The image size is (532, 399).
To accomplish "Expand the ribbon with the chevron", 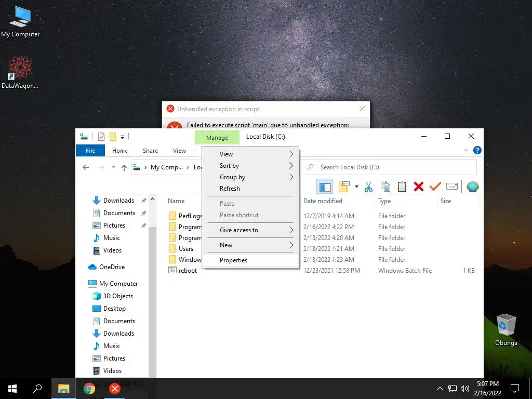I will (x=466, y=150).
